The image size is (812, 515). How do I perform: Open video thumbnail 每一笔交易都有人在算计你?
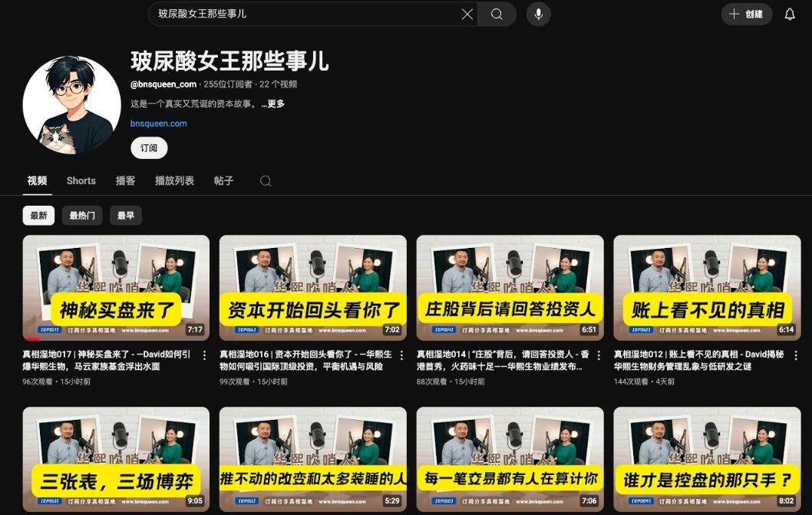click(510, 460)
